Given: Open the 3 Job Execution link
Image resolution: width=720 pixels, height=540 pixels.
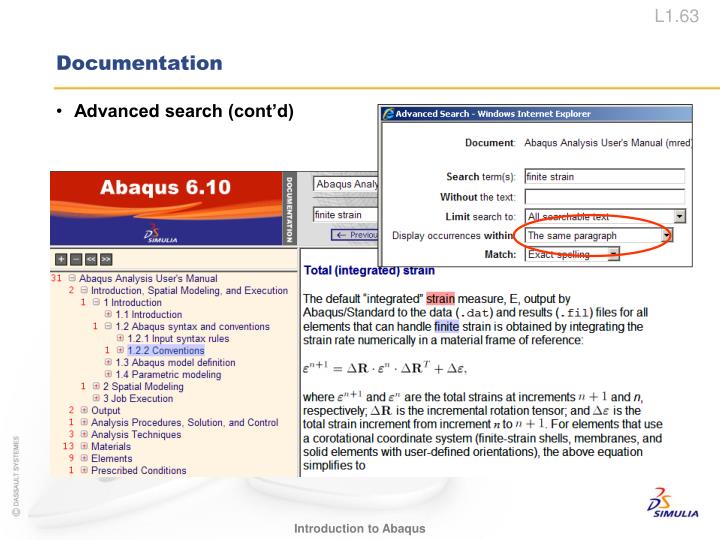Looking at the screenshot, I should click(138, 398).
